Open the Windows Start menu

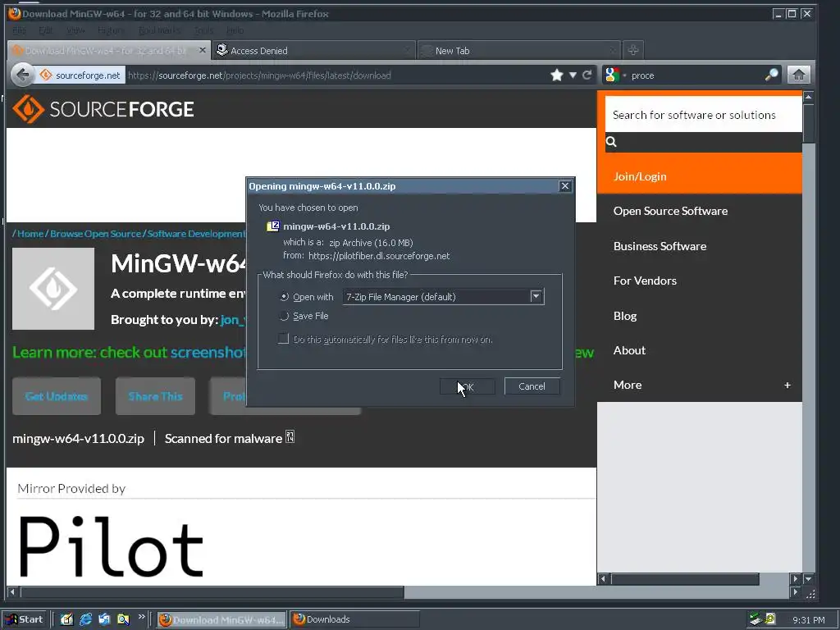coord(24,619)
